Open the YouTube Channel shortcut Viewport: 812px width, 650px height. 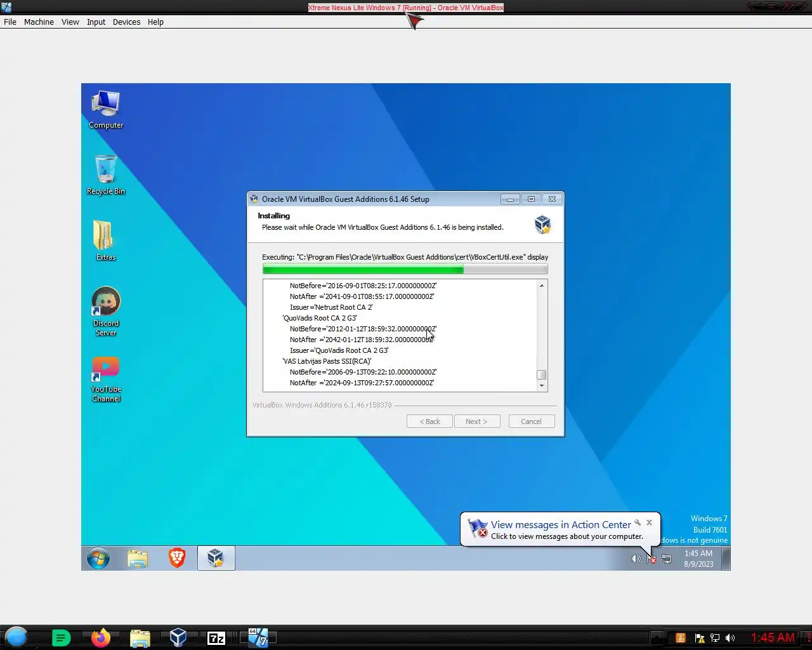click(x=106, y=379)
